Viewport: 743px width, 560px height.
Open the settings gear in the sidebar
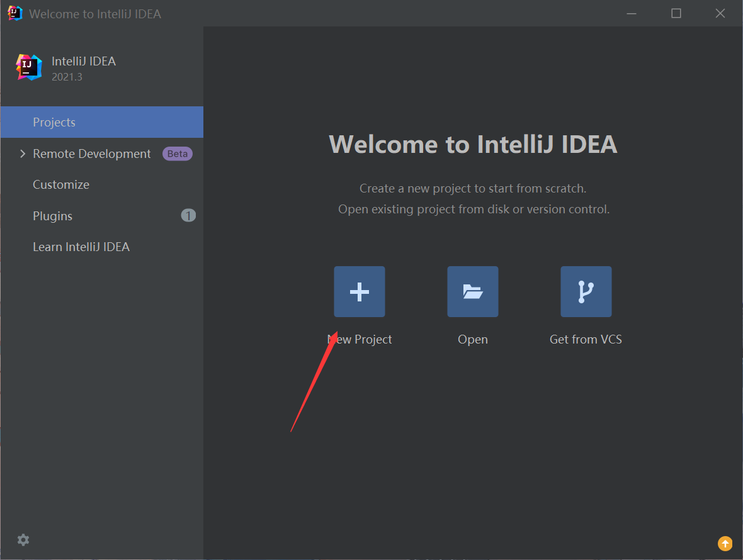[x=23, y=540]
